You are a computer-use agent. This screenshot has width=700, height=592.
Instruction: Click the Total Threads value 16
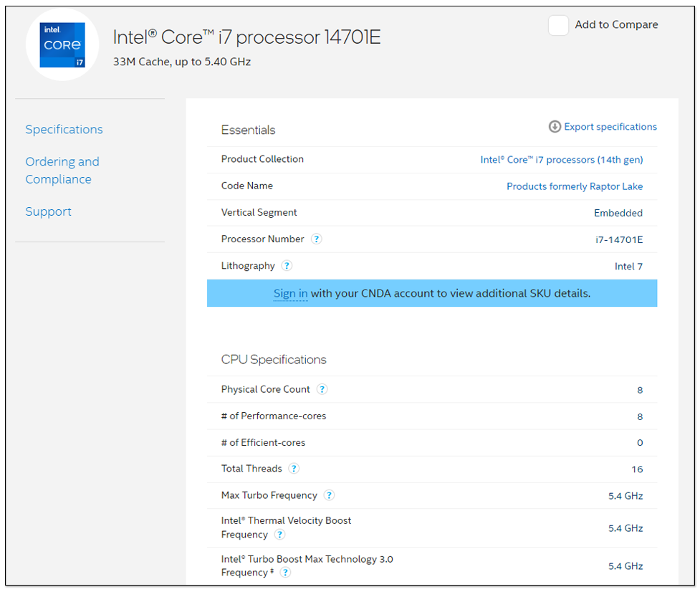637,469
